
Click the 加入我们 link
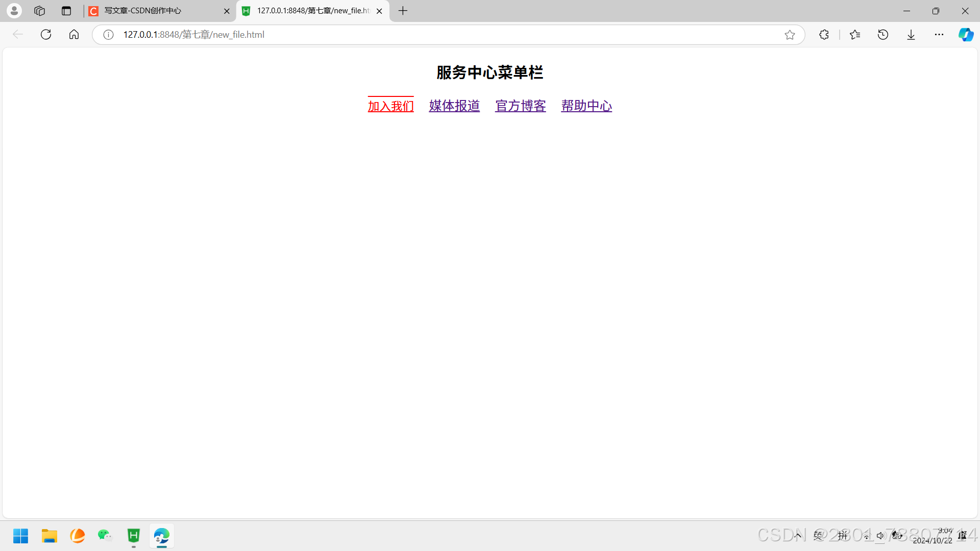click(390, 106)
